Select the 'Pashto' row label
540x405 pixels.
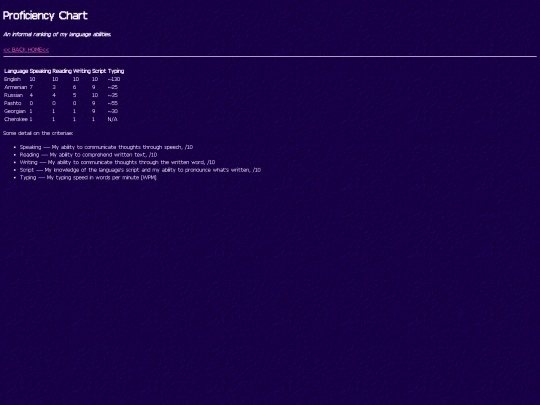[13, 103]
